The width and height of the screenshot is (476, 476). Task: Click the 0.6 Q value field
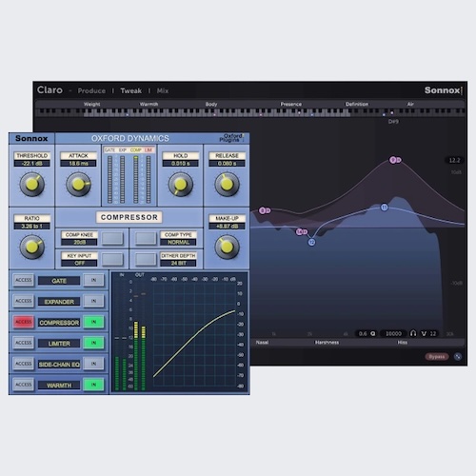pyautogui.click(x=367, y=333)
